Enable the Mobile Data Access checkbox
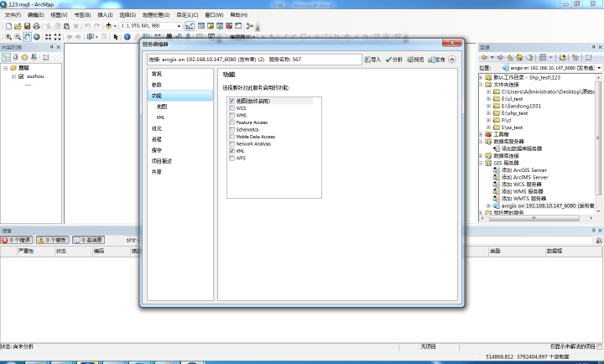 point(232,137)
